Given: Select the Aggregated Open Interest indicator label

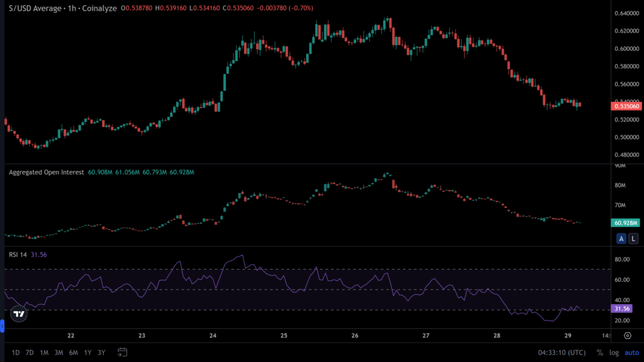Looking at the screenshot, I should coord(47,172).
